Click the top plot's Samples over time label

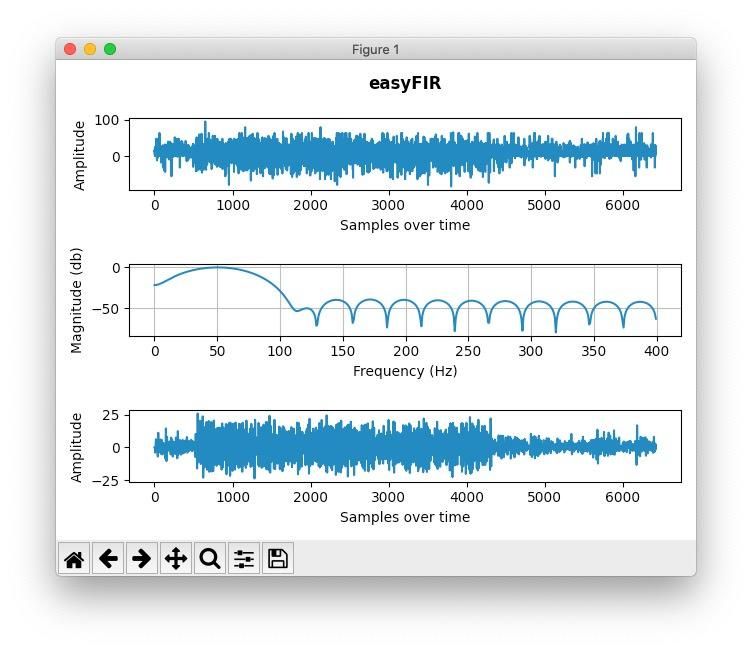405,225
